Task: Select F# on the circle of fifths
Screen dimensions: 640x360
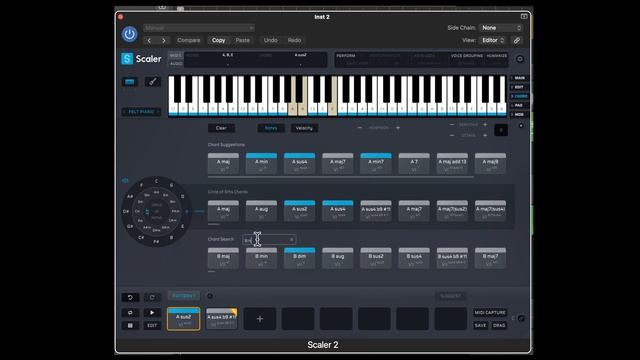Action: click(x=156, y=242)
